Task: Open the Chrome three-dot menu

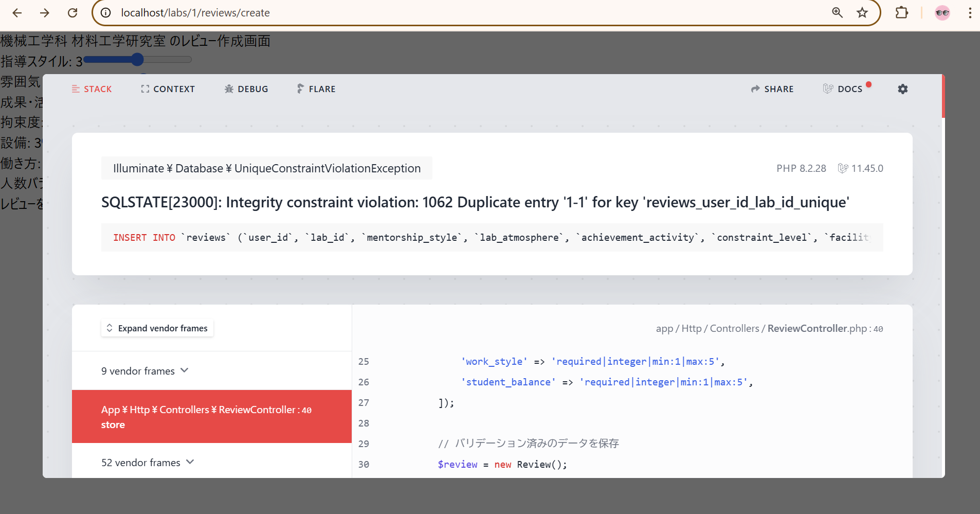Action: point(970,13)
